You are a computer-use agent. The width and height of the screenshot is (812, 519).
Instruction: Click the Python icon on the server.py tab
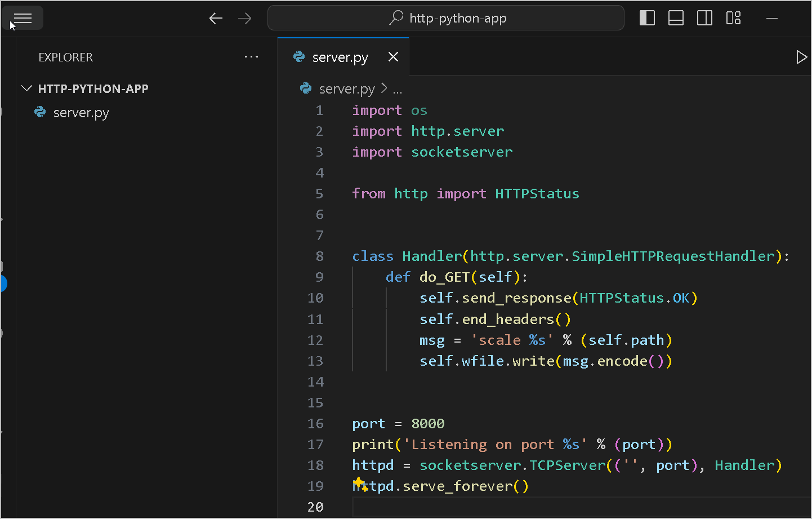298,56
